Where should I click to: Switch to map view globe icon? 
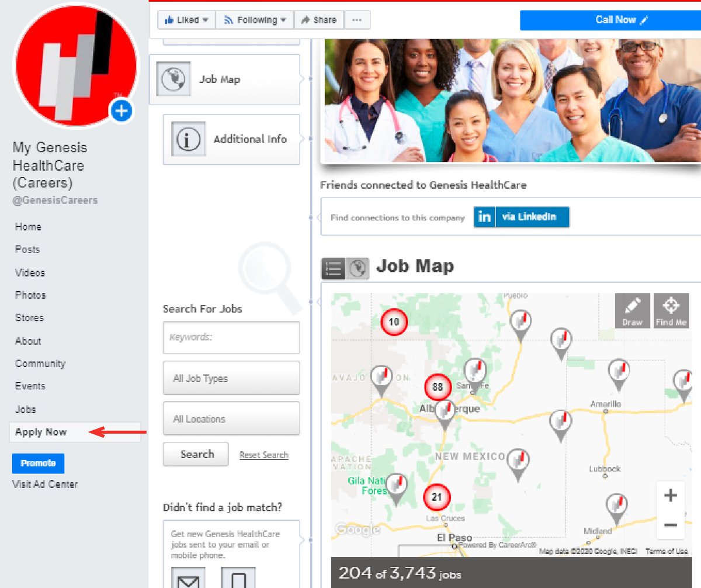pos(357,268)
